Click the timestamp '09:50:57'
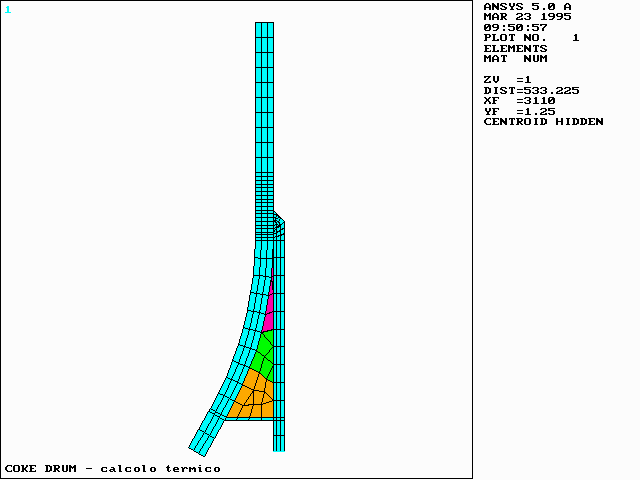640x480 pixels. (515, 28)
